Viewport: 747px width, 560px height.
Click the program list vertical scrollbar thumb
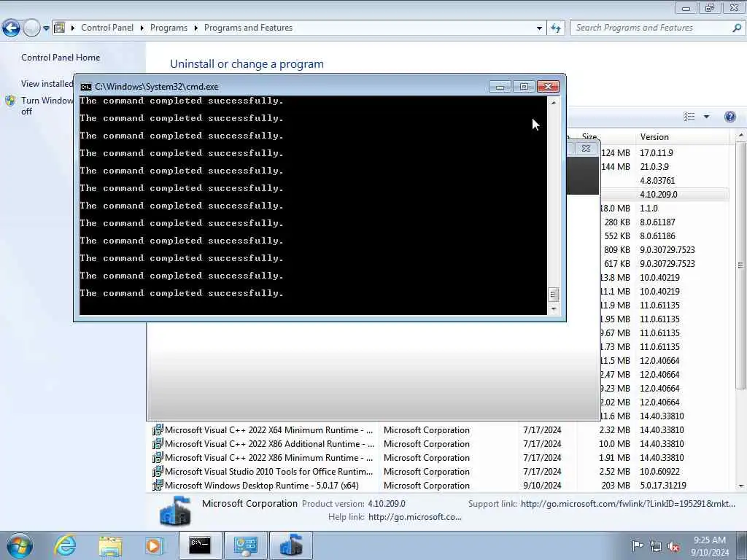pos(741,265)
